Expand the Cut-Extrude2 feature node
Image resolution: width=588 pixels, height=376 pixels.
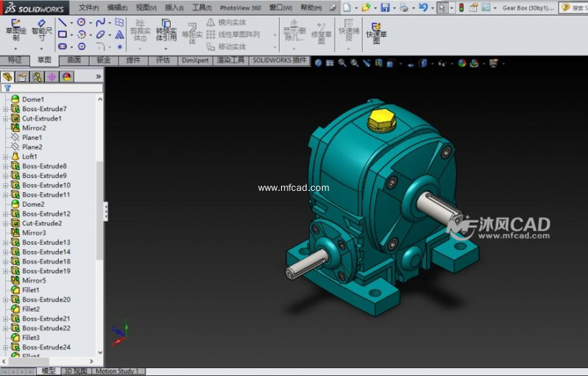pyautogui.click(x=6, y=223)
